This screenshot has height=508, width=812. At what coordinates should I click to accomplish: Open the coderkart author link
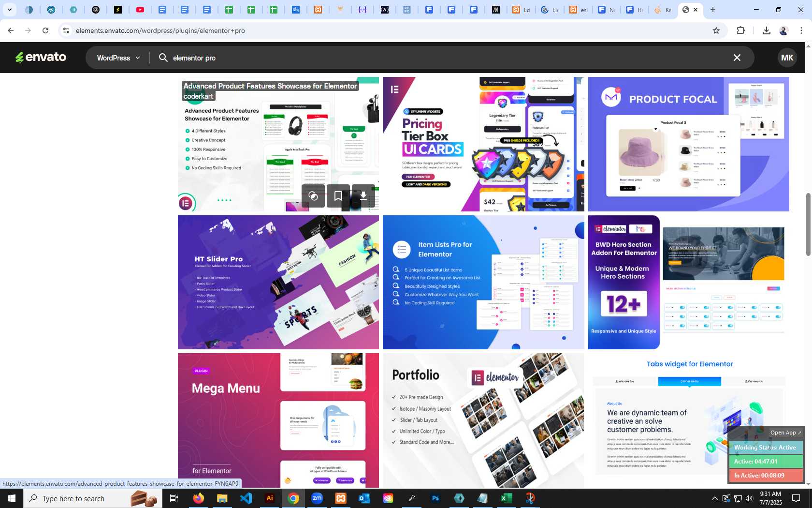(198, 96)
